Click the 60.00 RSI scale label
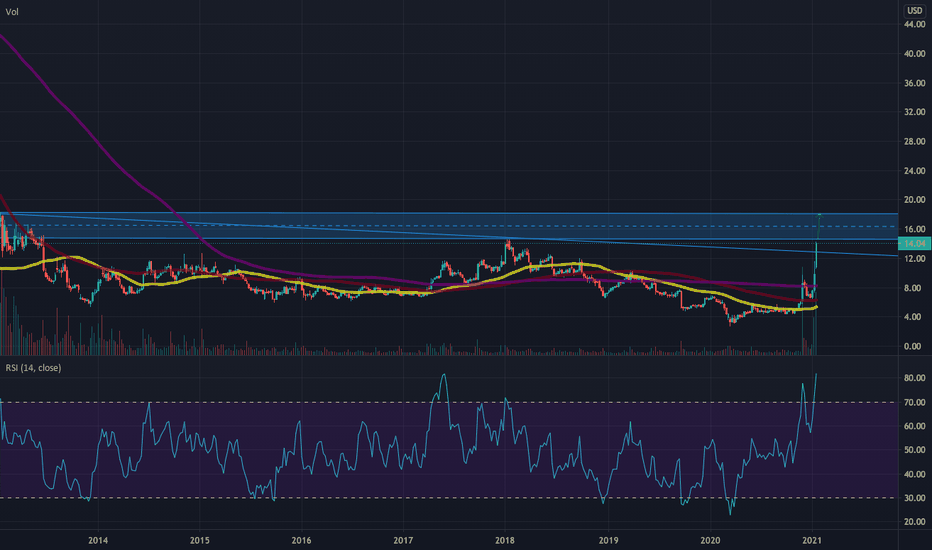The height and width of the screenshot is (550, 932). 914,426
